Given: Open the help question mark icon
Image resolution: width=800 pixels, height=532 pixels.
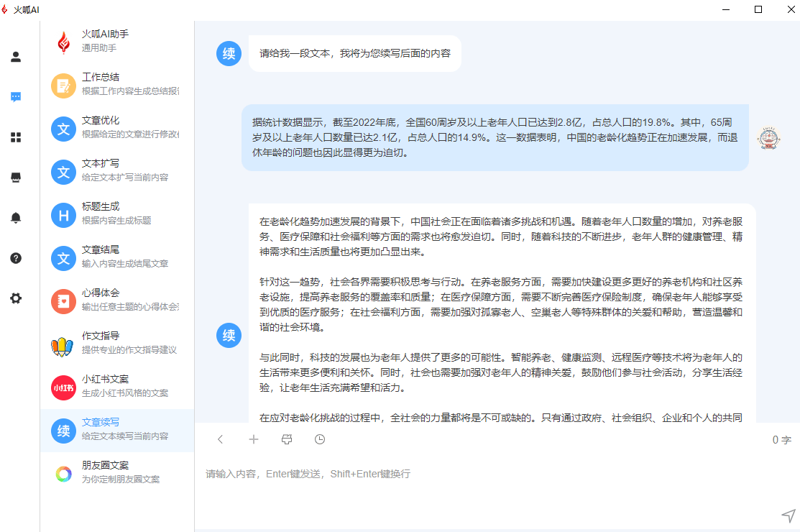Looking at the screenshot, I should [x=16, y=258].
